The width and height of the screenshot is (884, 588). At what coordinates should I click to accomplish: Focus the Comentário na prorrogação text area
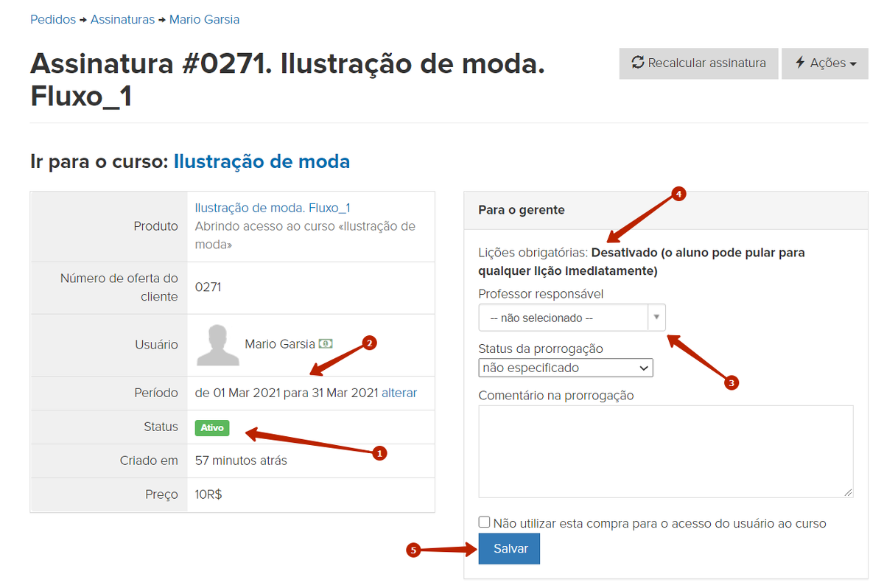pyautogui.click(x=665, y=451)
